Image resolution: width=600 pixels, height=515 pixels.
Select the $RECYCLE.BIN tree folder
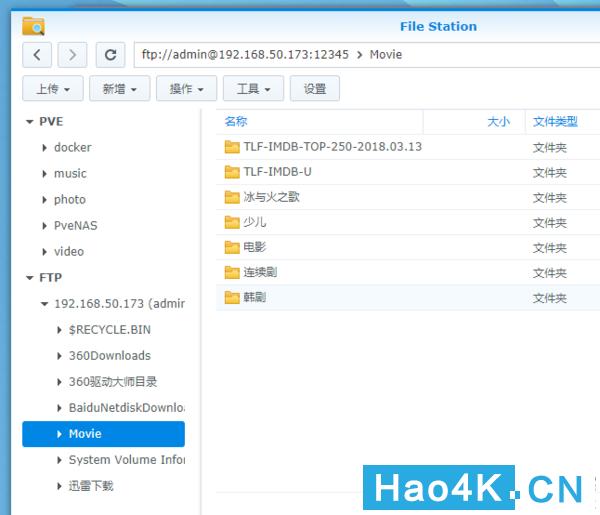coord(110,329)
